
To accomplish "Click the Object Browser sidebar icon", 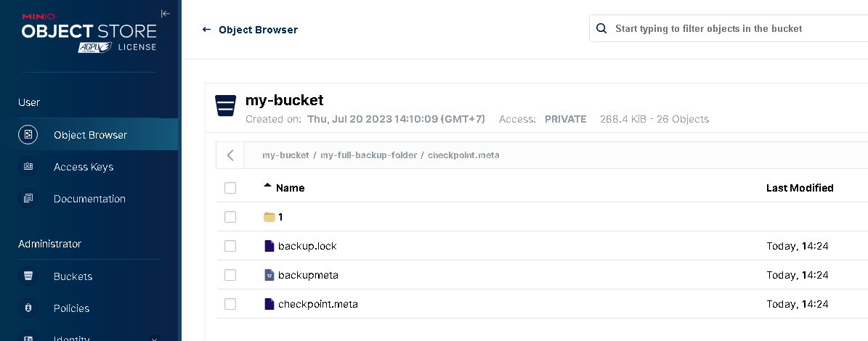I will pos(28,135).
